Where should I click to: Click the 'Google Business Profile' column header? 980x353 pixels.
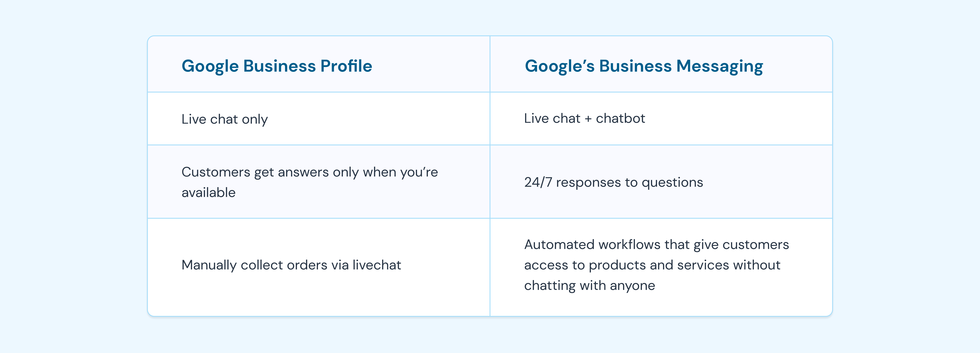(277, 66)
